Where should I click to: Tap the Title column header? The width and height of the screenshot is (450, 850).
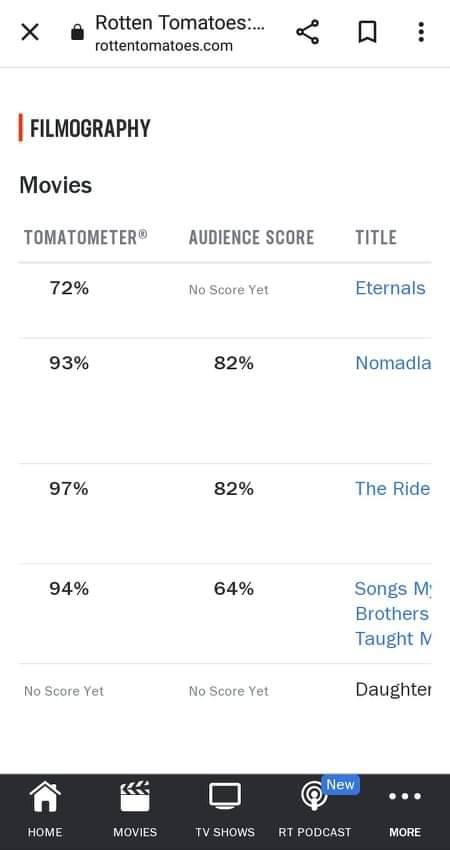tap(376, 237)
